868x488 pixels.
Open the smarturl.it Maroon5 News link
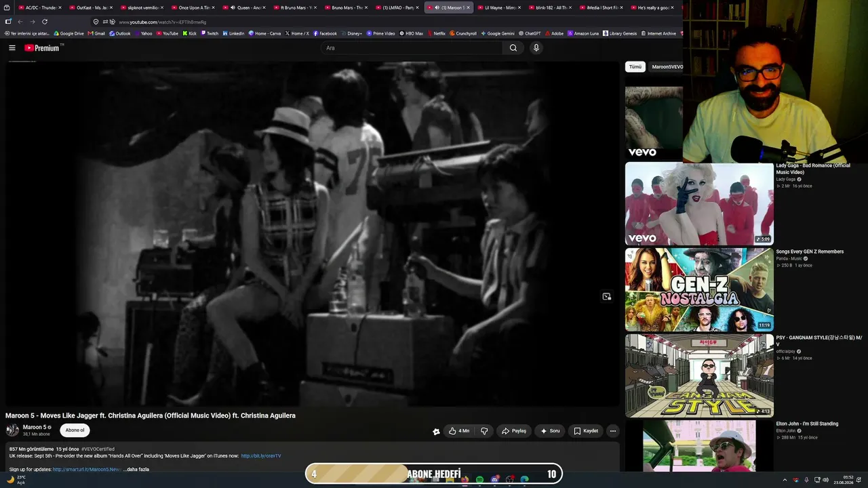pos(87,469)
